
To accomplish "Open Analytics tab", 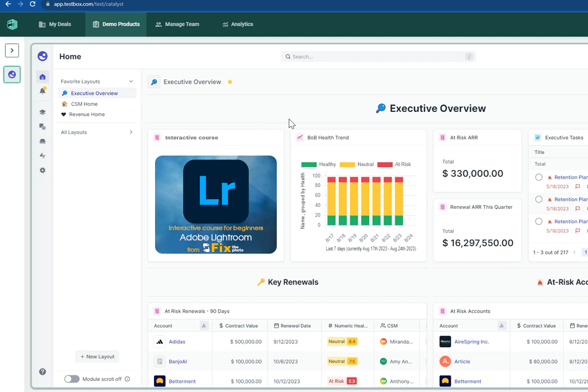I will pos(238,24).
